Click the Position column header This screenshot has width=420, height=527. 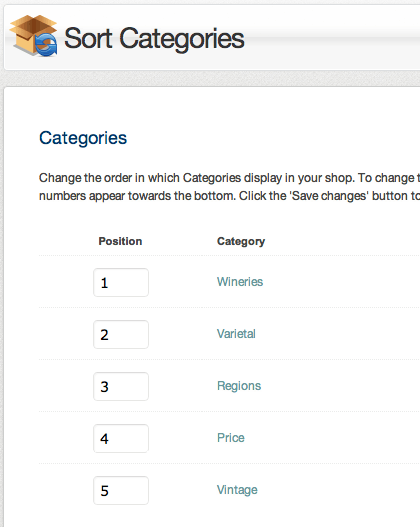pos(120,241)
